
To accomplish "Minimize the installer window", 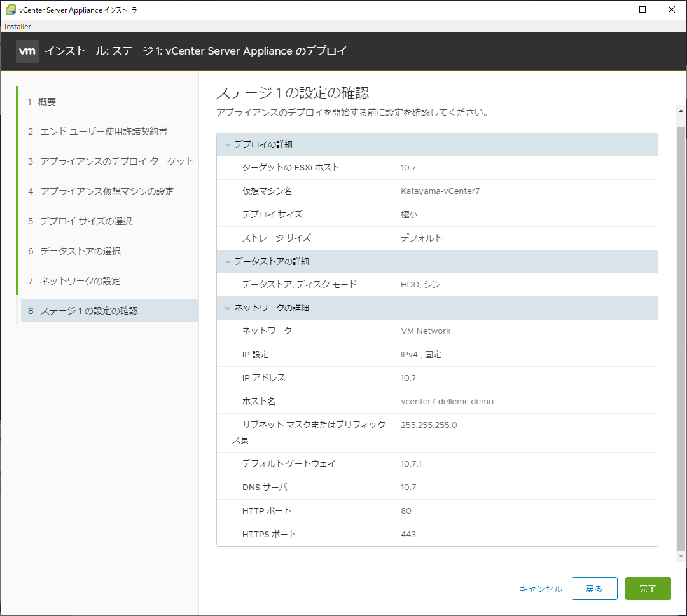I will pos(614,10).
